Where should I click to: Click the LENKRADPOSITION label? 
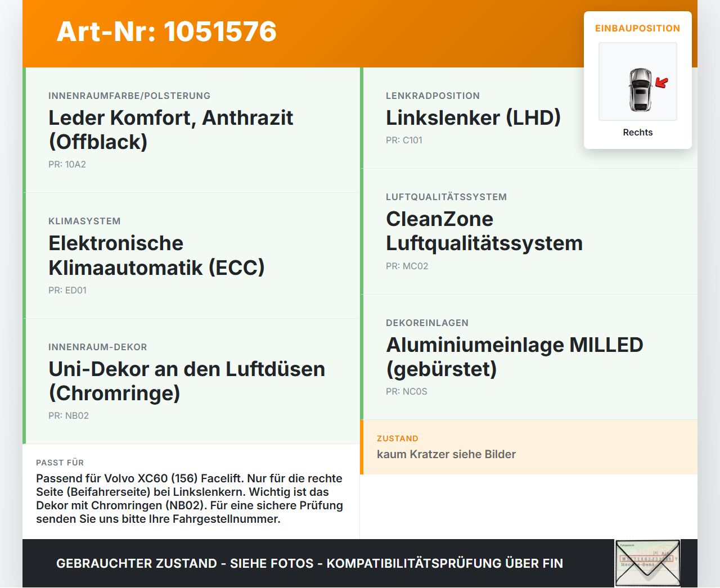(x=433, y=96)
